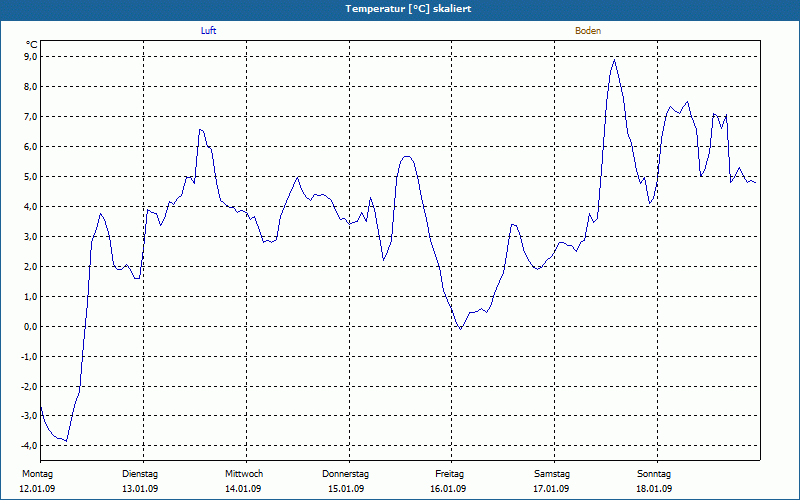Click the °C axis unit label
800x500 pixels.
32,45
